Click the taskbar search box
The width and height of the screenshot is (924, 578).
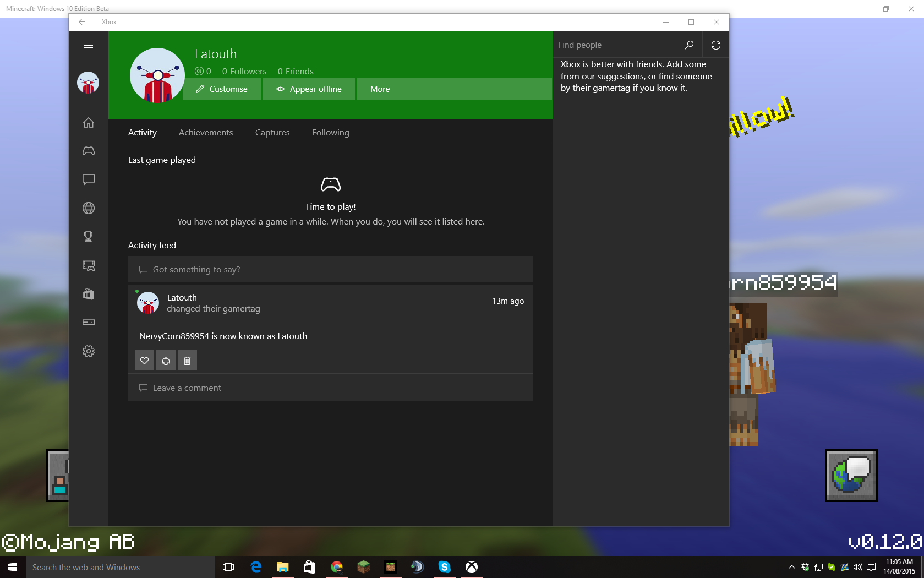click(121, 567)
